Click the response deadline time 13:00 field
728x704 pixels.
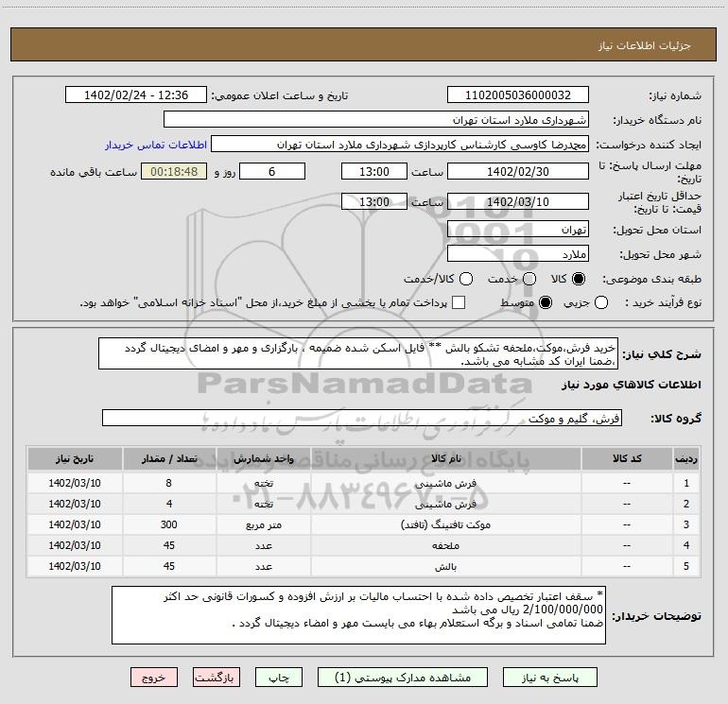pyautogui.click(x=374, y=171)
